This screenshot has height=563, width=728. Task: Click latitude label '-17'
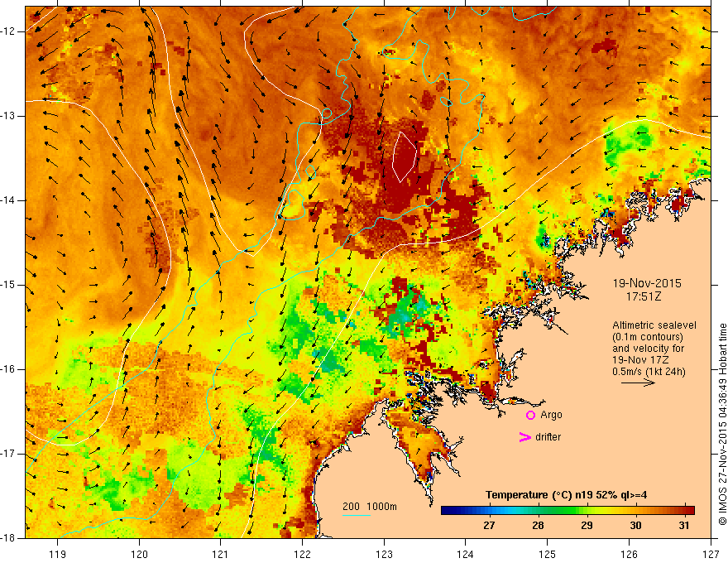pyautogui.click(x=9, y=454)
